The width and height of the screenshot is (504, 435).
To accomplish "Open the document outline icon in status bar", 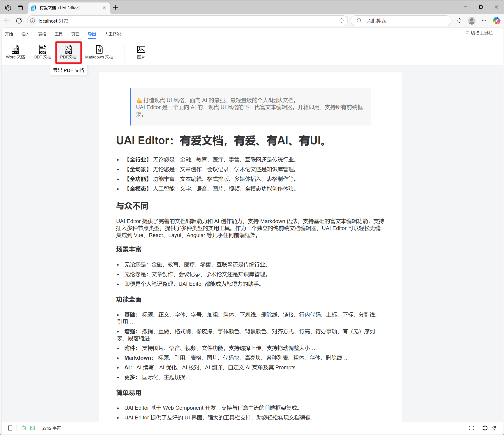I will 10,428.
